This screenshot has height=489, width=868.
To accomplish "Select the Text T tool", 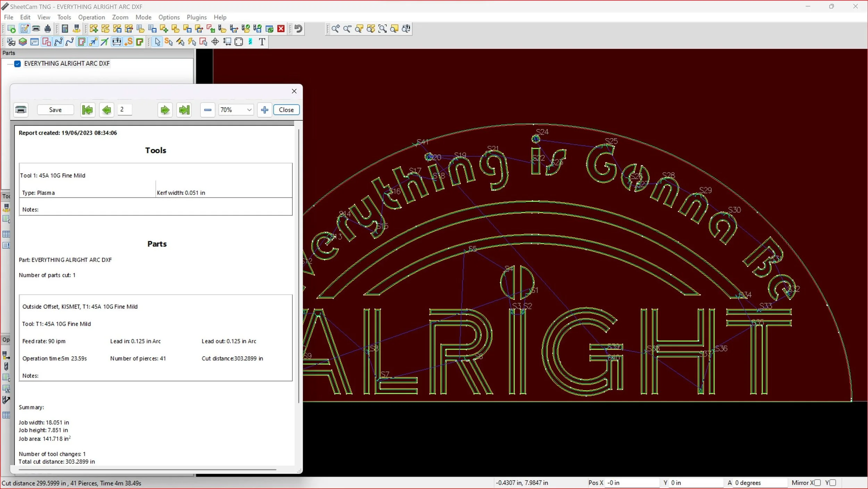I will [x=262, y=42].
